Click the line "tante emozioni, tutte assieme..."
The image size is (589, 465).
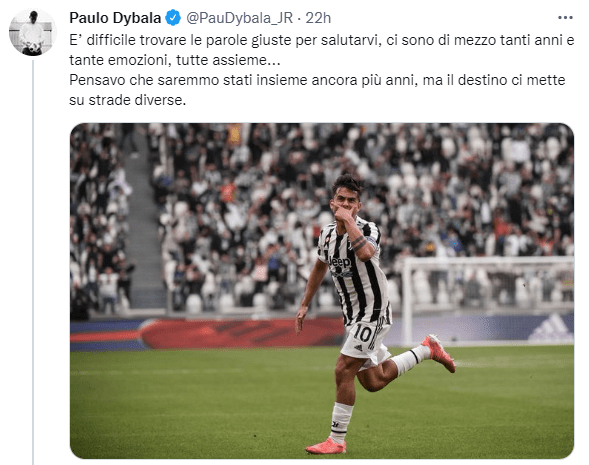coord(175,60)
